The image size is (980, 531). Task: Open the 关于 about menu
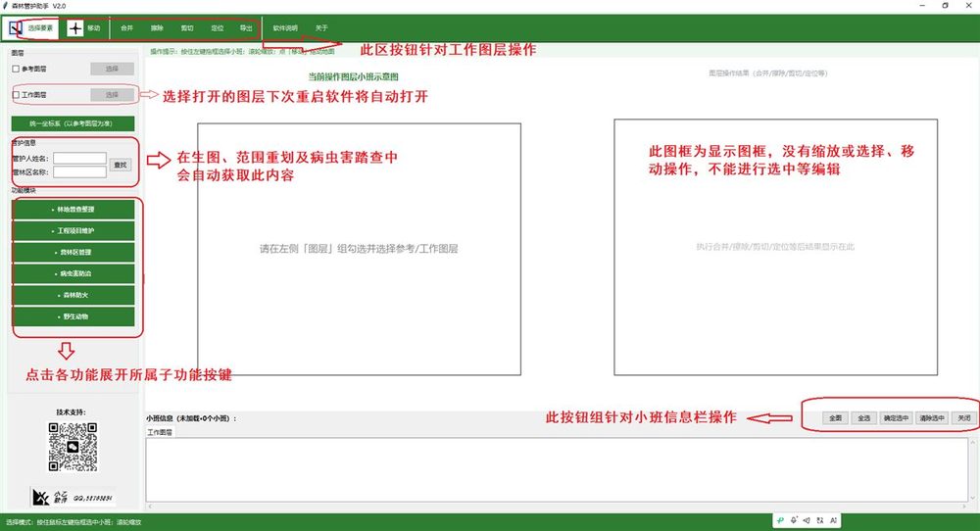[321, 28]
